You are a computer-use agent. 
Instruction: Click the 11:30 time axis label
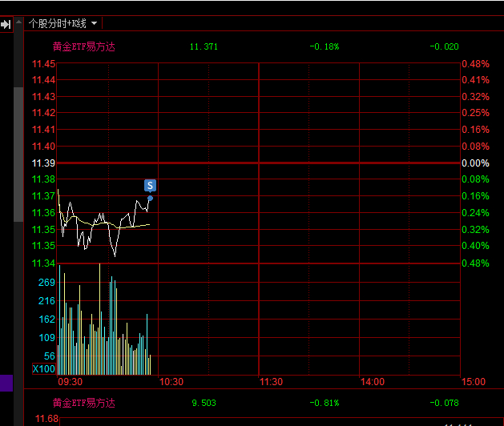tap(271, 382)
